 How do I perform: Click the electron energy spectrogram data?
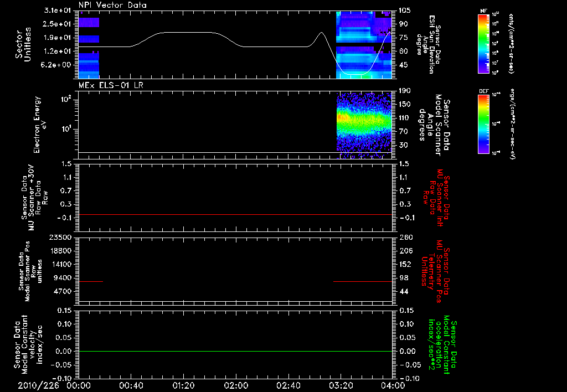click(364, 125)
